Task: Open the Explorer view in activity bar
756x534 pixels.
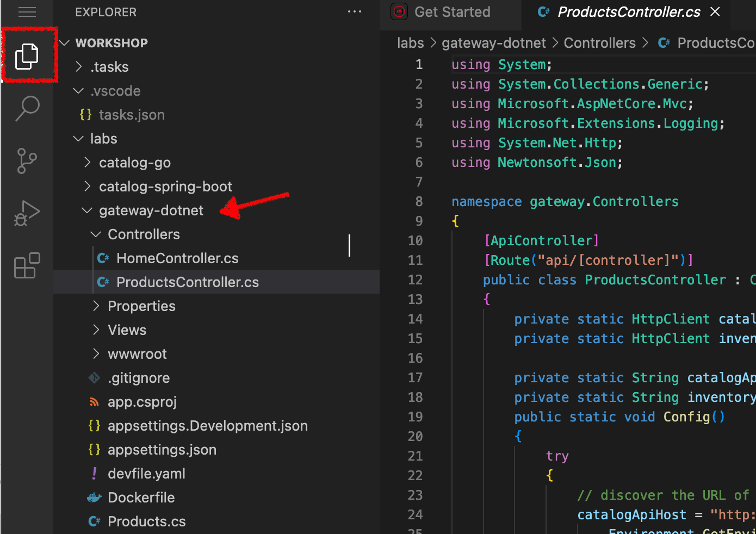Action: tap(27, 56)
